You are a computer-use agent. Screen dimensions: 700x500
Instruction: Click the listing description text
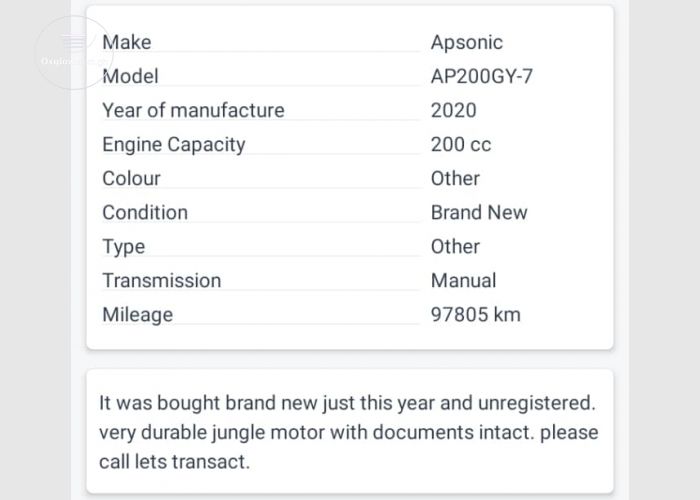click(x=349, y=432)
